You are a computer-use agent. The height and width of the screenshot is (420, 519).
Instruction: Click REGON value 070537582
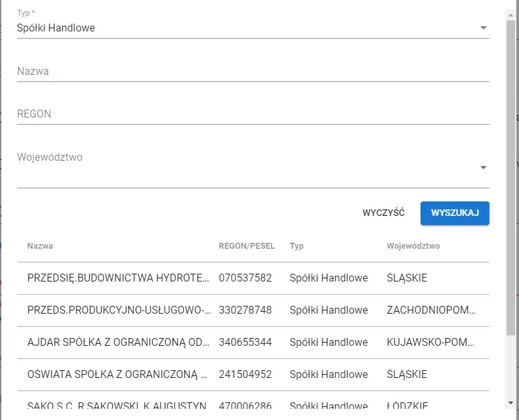(x=245, y=278)
